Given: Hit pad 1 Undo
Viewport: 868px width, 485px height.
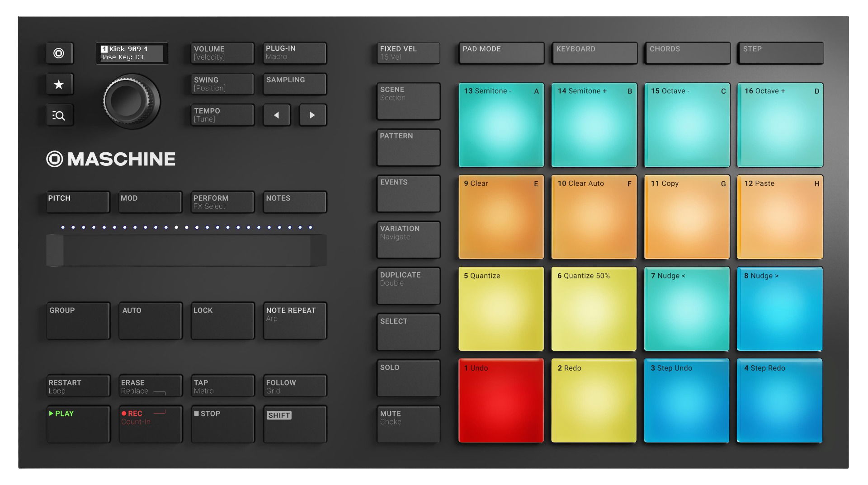Looking at the screenshot, I should pos(501,400).
